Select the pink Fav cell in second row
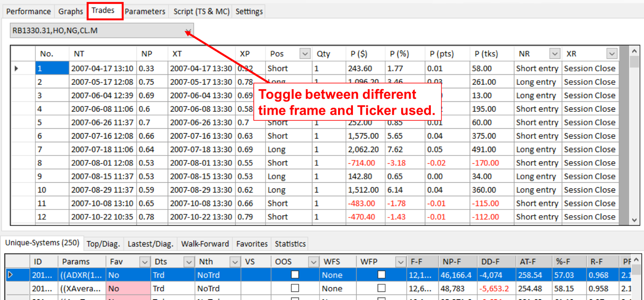 coord(128,288)
